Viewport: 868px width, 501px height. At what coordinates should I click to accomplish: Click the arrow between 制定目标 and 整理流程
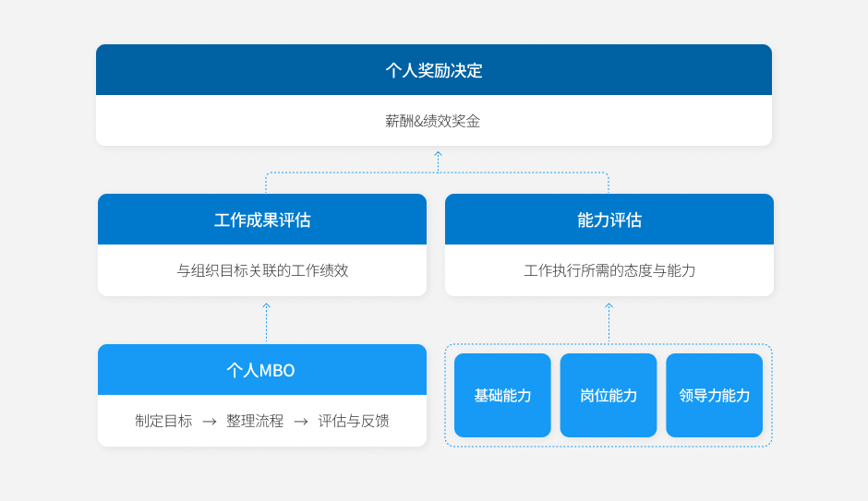210,422
